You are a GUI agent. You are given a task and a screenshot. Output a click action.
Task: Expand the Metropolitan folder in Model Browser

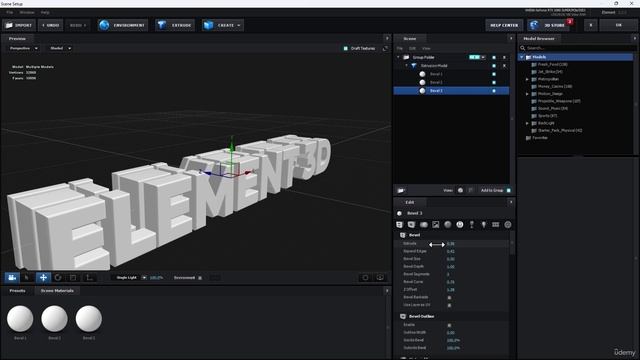coord(527,79)
